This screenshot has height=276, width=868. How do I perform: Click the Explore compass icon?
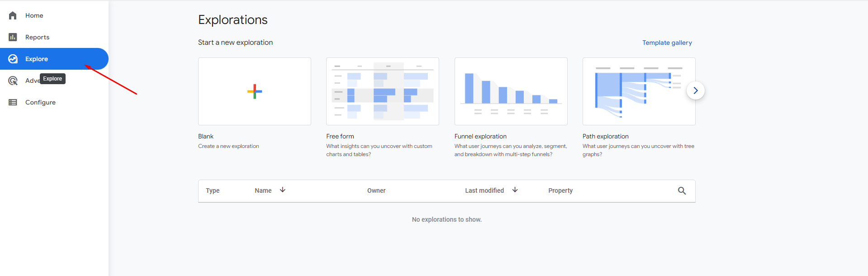(x=13, y=59)
